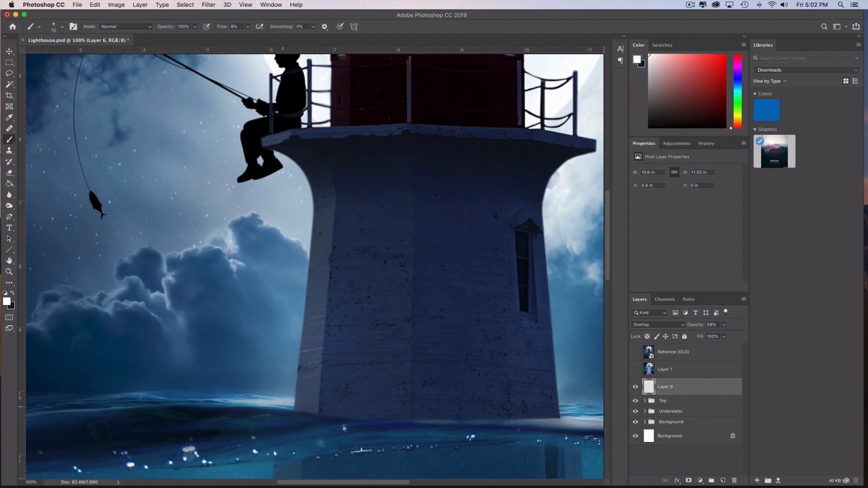The height and width of the screenshot is (488, 868).
Task: Click the add layer mask icon
Action: [688, 481]
